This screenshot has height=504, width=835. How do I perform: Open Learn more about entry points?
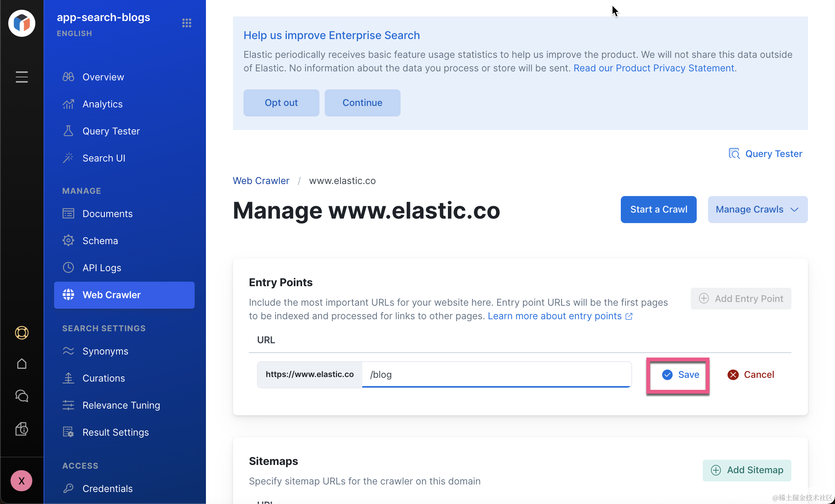click(555, 316)
